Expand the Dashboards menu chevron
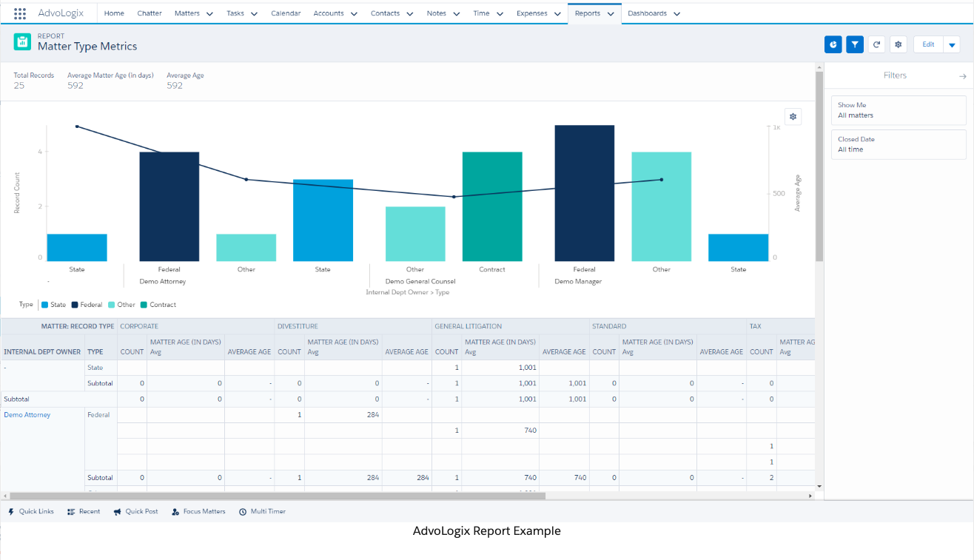Screen dimensions: 974x560 click(676, 13)
